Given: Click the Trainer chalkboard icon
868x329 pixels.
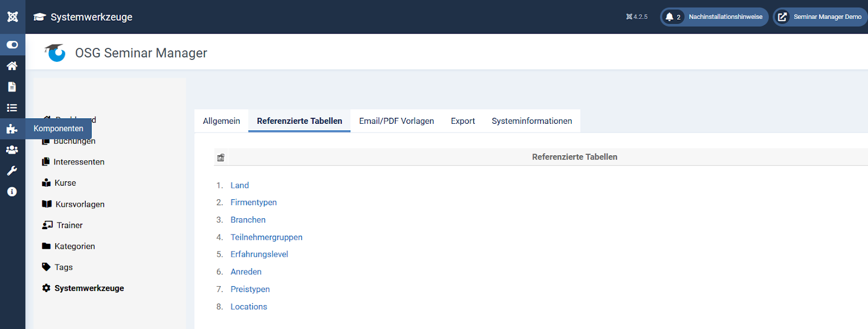Looking at the screenshot, I should coord(48,225).
